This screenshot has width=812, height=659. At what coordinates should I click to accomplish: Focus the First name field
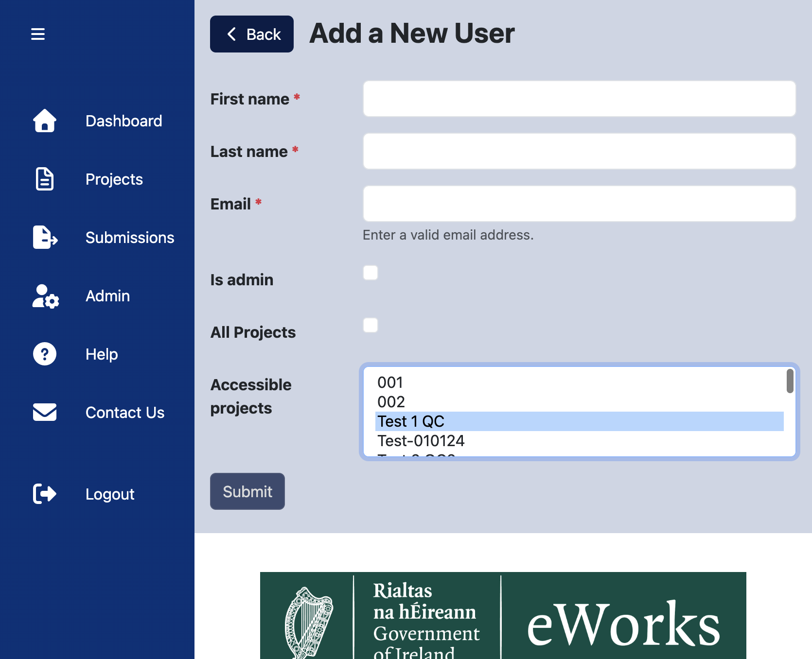(x=580, y=99)
